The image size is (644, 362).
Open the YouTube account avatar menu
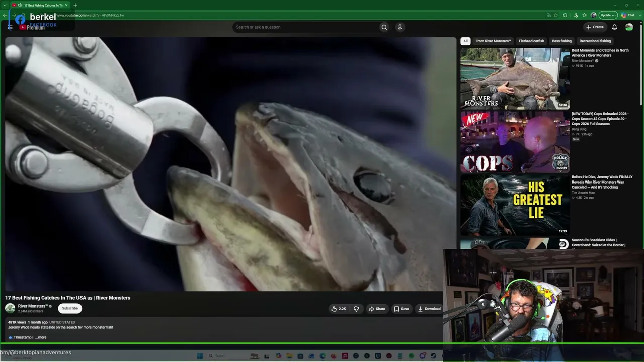tap(629, 27)
